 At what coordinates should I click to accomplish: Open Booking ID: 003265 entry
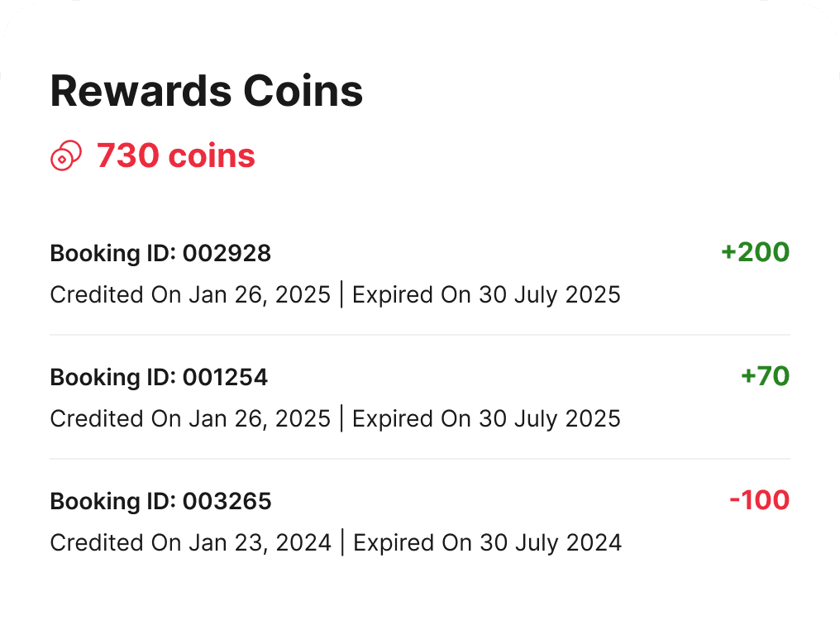coord(160,501)
